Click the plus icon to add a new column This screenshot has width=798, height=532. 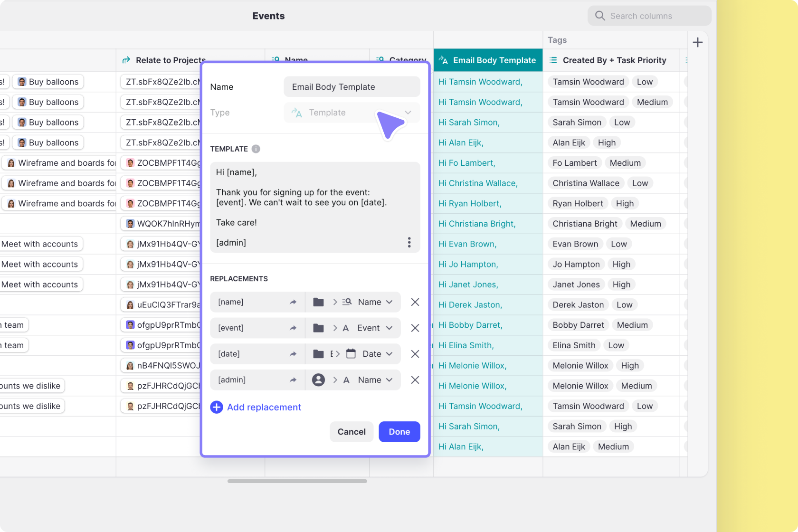[698, 42]
